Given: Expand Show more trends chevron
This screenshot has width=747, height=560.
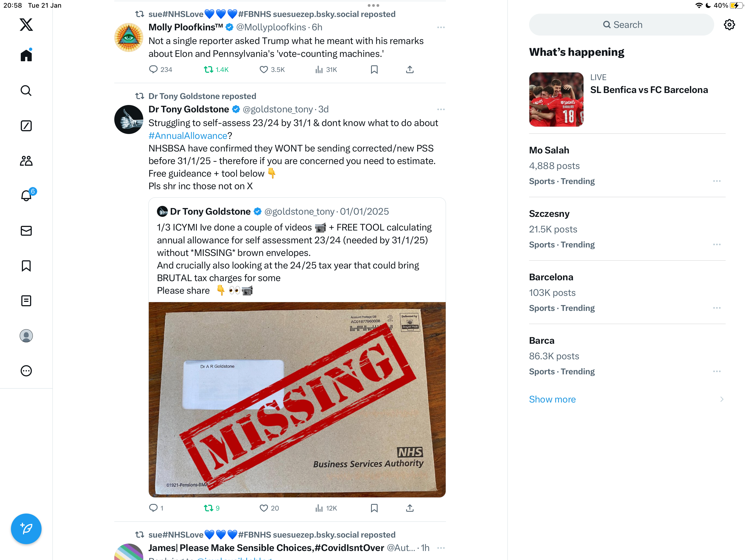Looking at the screenshot, I should pyautogui.click(x=722, y=399).
